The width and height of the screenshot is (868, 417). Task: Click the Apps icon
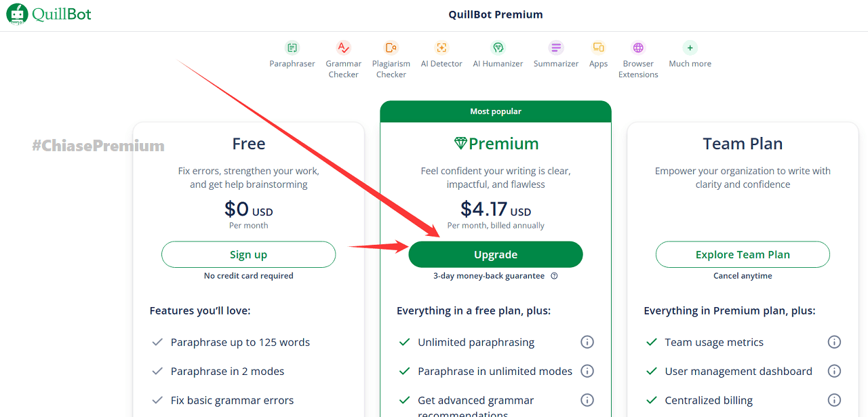click(598, 47)
